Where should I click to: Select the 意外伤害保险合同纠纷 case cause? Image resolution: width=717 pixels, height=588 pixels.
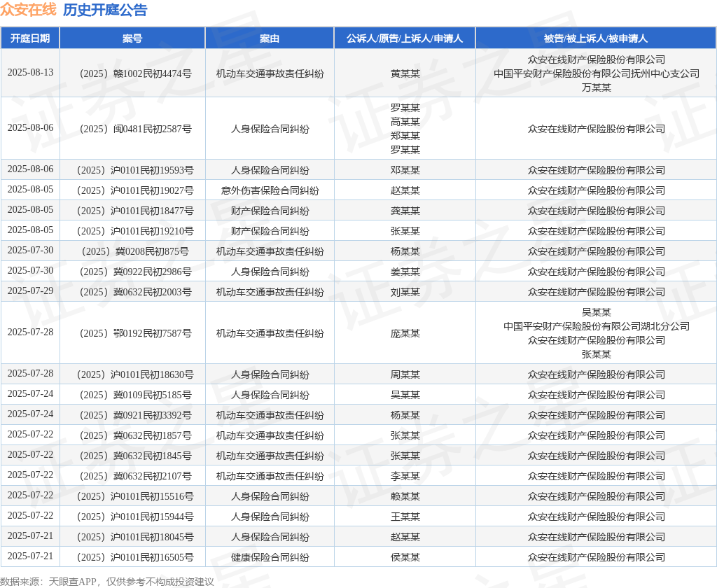270,190
